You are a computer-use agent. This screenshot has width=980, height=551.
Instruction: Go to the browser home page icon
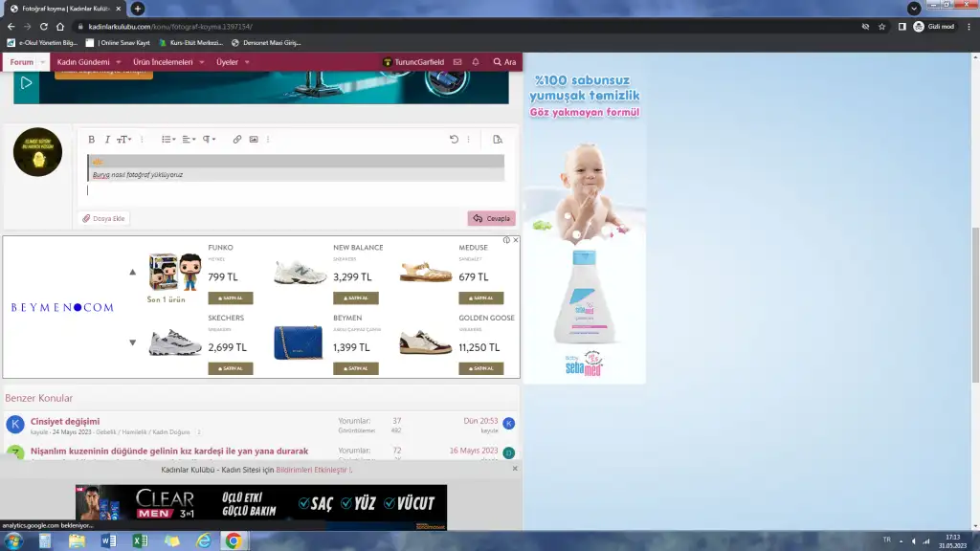click(x=60, y=26)
